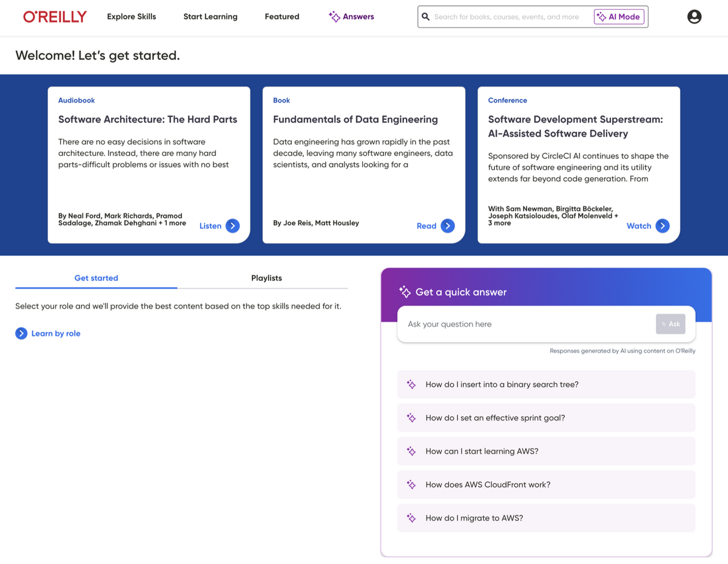728x564 pixels.
Task: Open the Explore Skills menu
Action: pos(132,17)
